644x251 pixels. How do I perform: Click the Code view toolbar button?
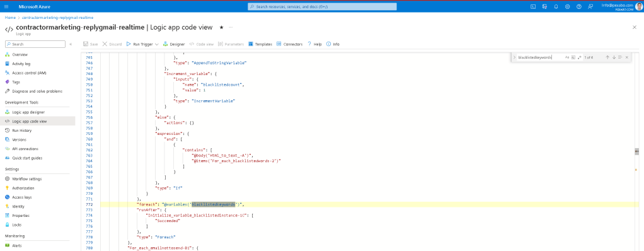[201, 44]
